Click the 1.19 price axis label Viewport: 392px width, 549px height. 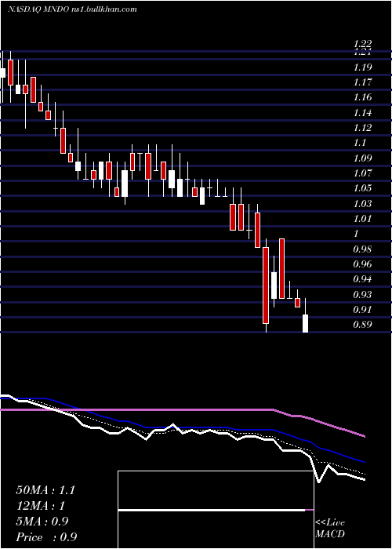click(362, 67)
